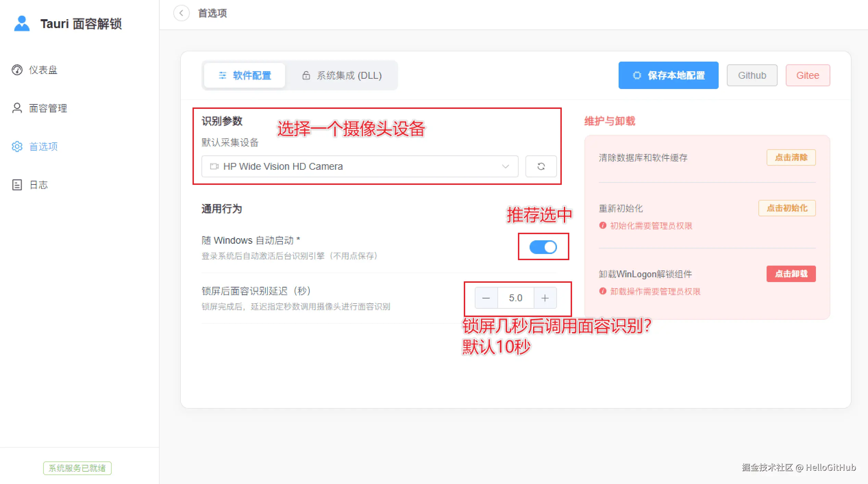Click the dashboard gauge icon in sidebar
Viewport: 868px width, 484px height.
(17, 70)
